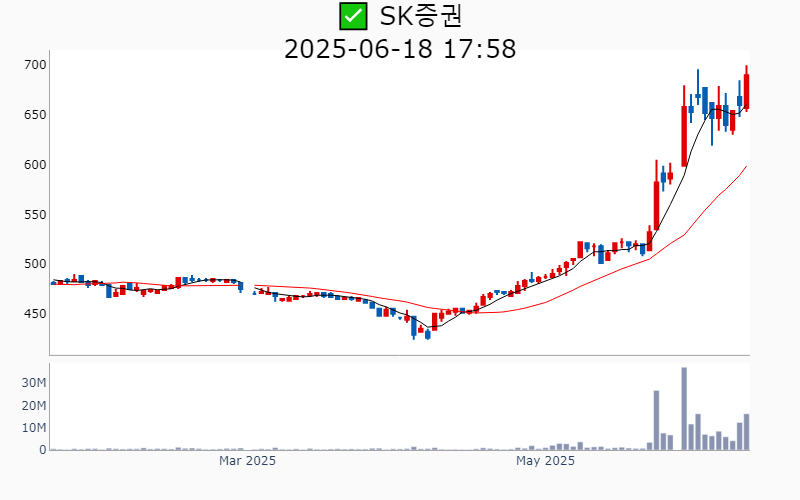
Task: Click the 700 price axis label
Action: coord(35,65)
